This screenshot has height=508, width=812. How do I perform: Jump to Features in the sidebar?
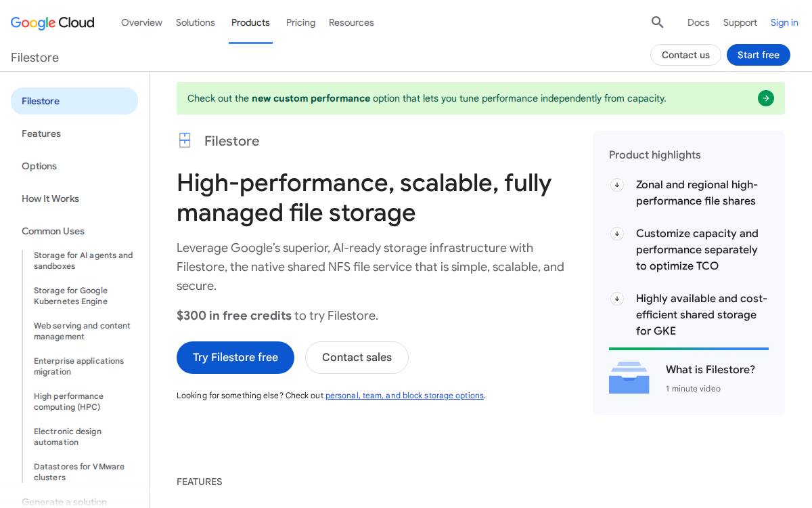pos(41,133)
